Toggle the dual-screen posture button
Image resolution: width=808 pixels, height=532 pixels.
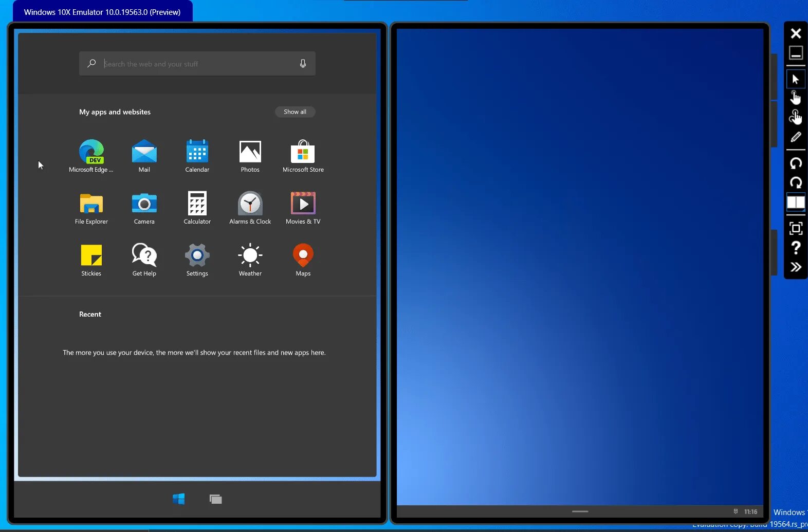796,202
